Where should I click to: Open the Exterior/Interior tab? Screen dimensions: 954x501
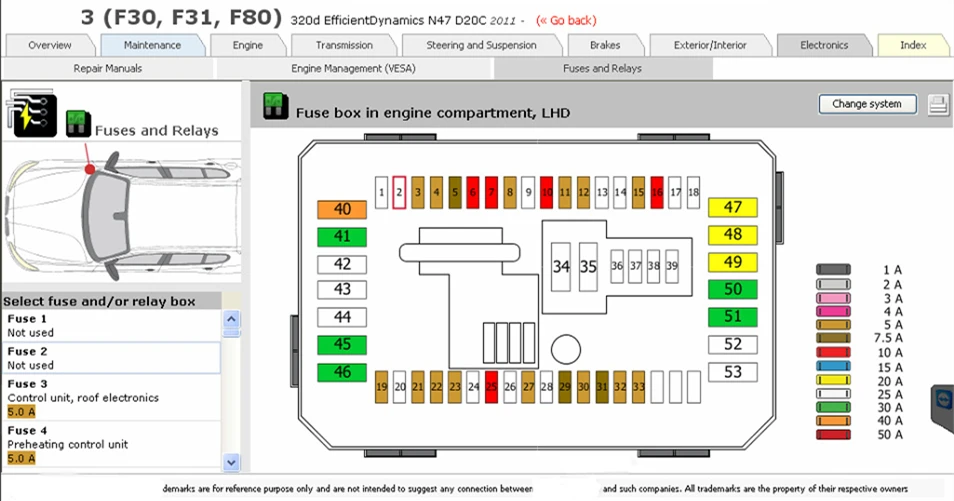710,45
